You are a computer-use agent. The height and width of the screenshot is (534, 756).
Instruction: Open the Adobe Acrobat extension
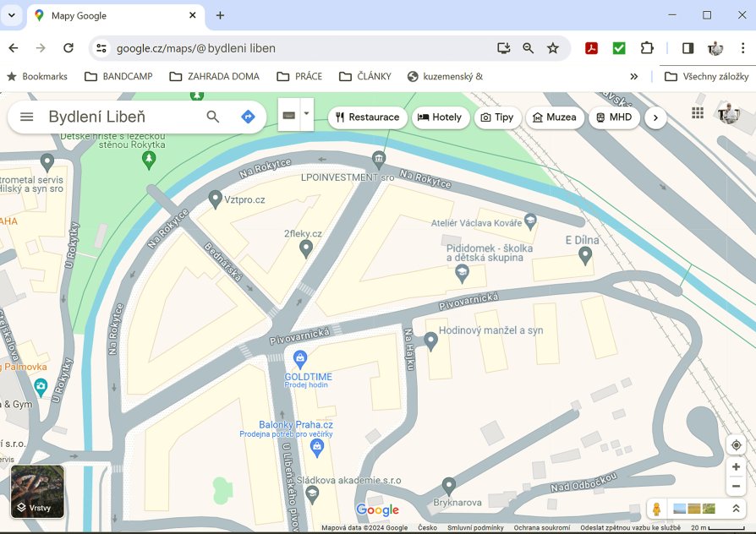tap(592, 48)
